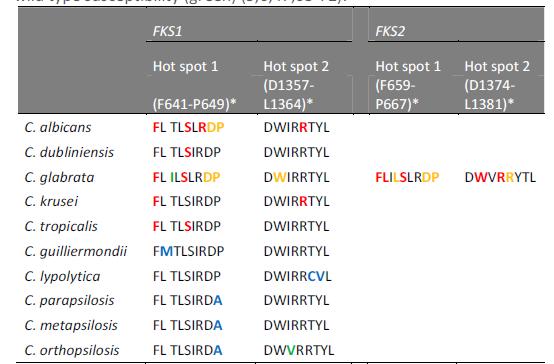Click the C. lypolytica species name
The width and height of the screenshot is (554, 364).
click(x=62, y=276)
